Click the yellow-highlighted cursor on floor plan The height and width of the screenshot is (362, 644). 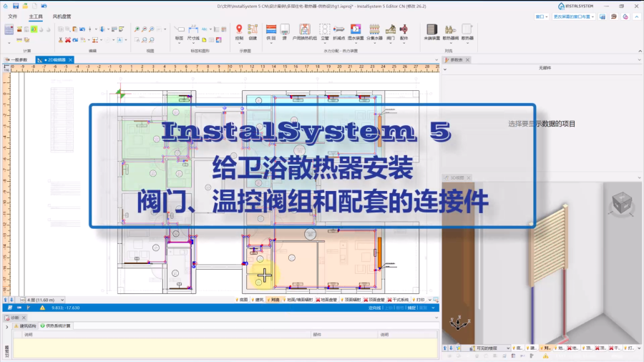click(x=264, y=275)
